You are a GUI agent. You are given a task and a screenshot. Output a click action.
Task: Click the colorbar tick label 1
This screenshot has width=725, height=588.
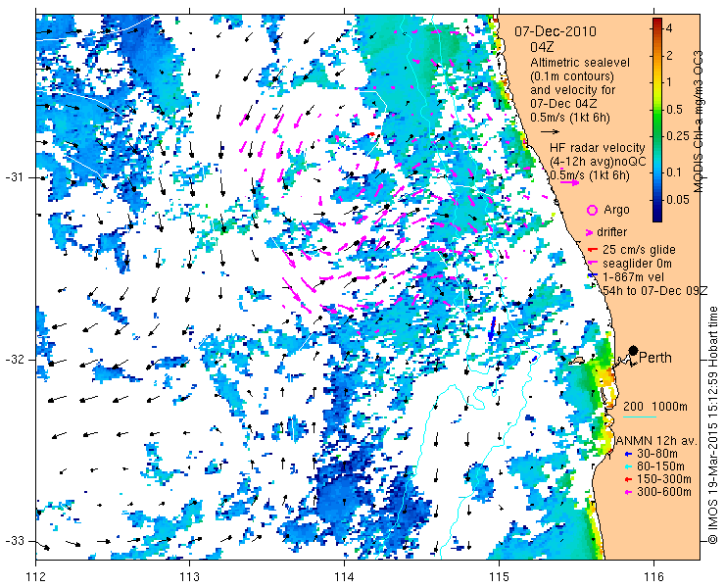pyautogui.click(x=668, y=83)
